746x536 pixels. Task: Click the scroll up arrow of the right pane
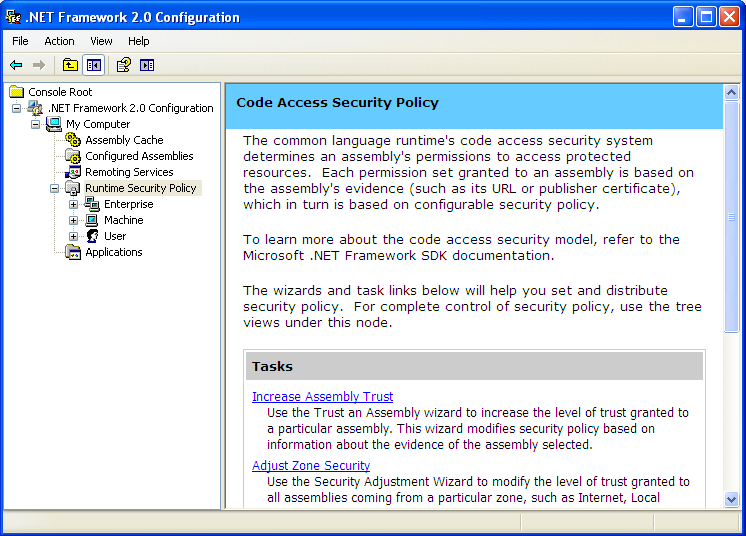(x=731, y=93)
